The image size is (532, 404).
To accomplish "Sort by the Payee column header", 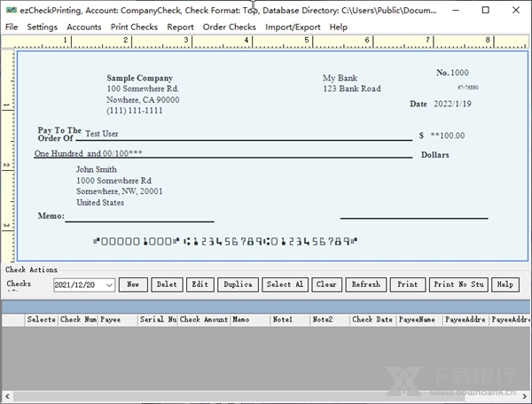I will coord(118,320).
